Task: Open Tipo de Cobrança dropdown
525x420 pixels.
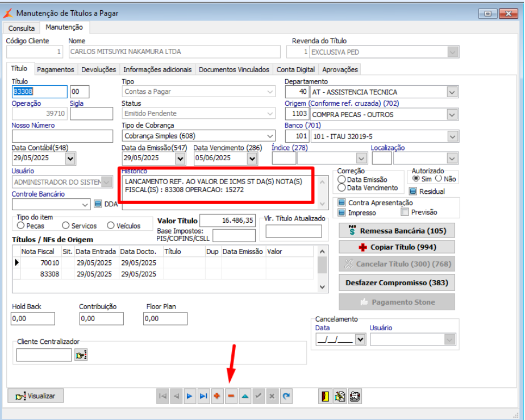Action: point(270,136)
